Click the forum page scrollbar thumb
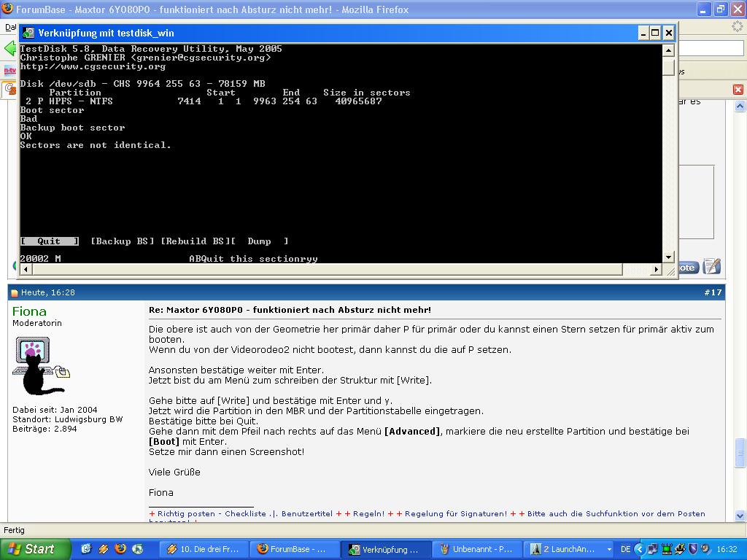The height and width of the screenshot is (560, 747). [740, 452]
